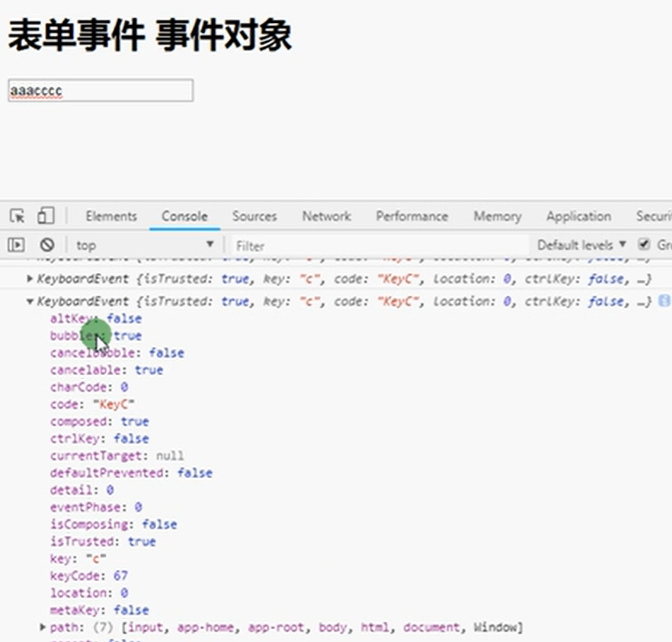
Task: Toggle the Group similar checkbox
Action: point(644,244)
